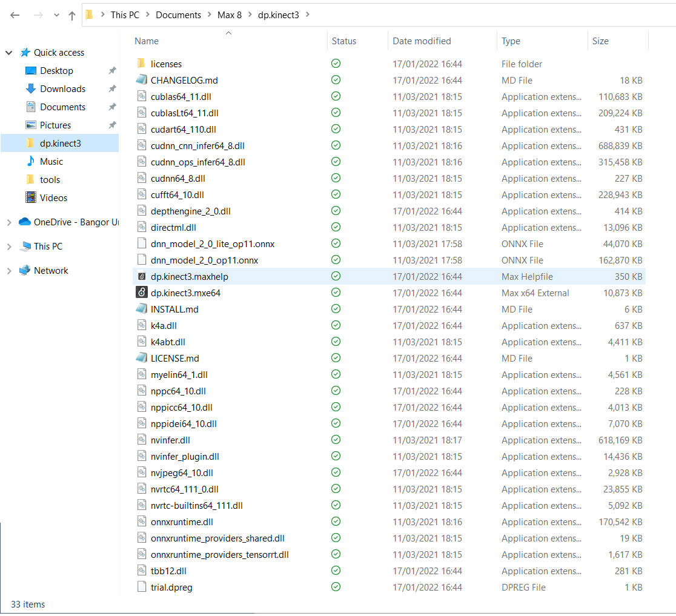Viewport: 676px width, 616px height.
Task: Open chevron dropdown after 'Documents' breadcrumb
Action: (x=210, y=15)
